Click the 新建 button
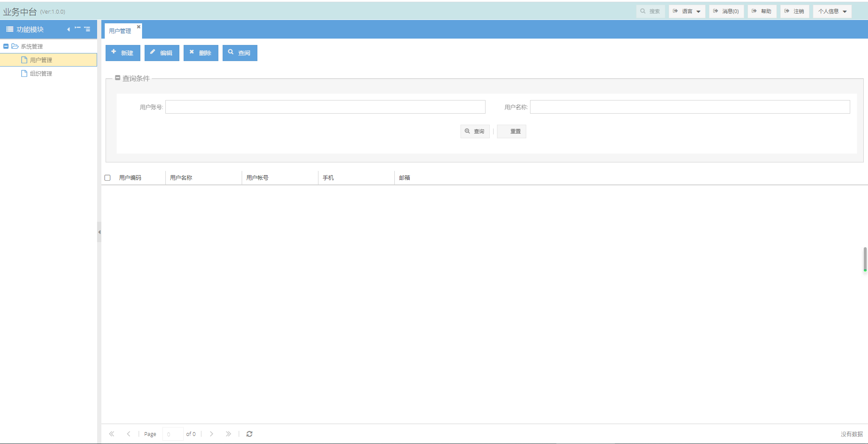This screenshot has width=868, height=444. click(x=123, y=53)
